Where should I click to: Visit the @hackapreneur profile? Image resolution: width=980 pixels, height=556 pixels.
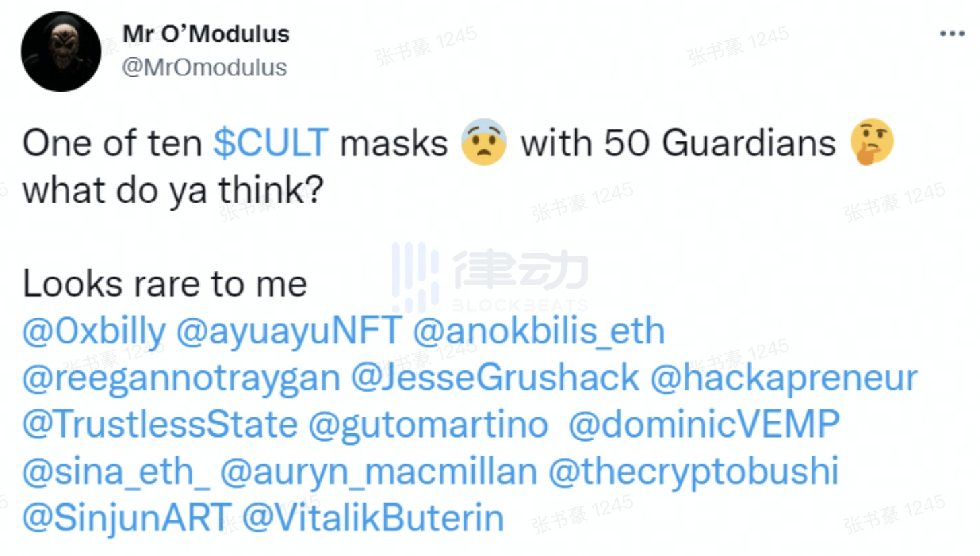[x=783, y=379]
